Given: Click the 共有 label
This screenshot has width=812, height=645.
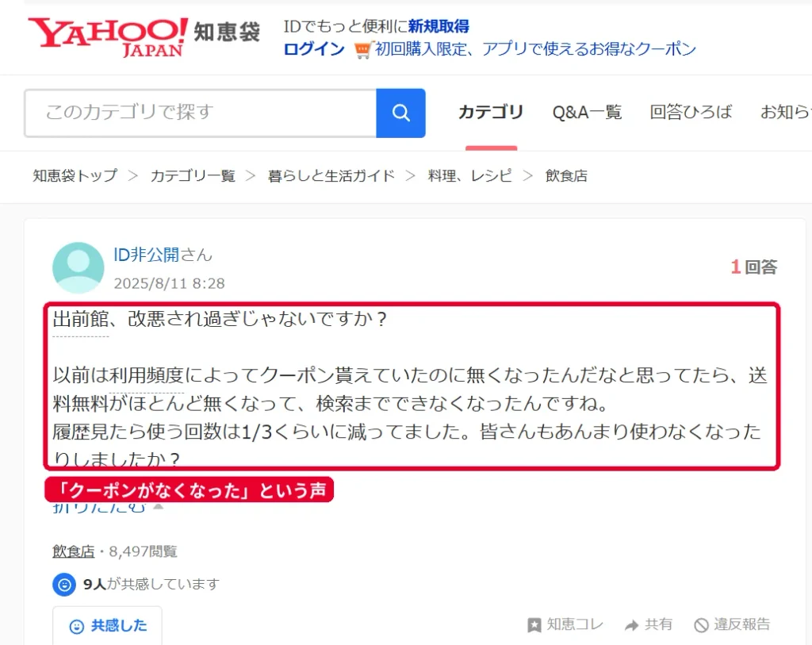Looking at the screenshot, I should [658, 624].
